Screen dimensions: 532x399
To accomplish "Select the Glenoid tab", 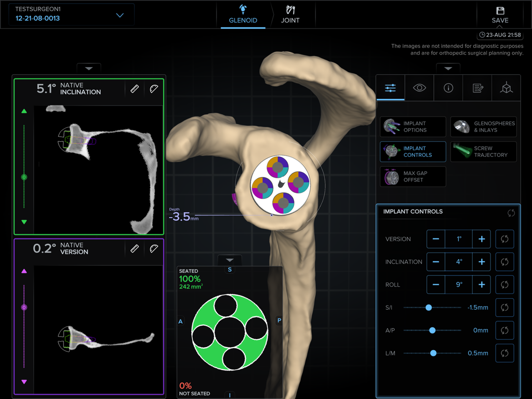I will click(243, 15).
